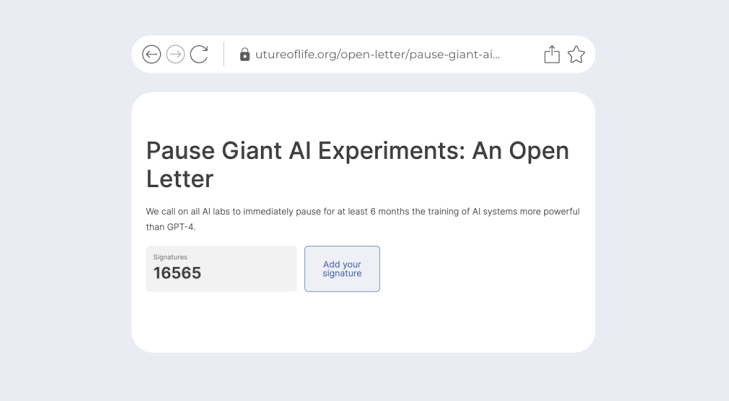
Task: Click the vertical divider in the address bar
Action: [x=224, y=55]
